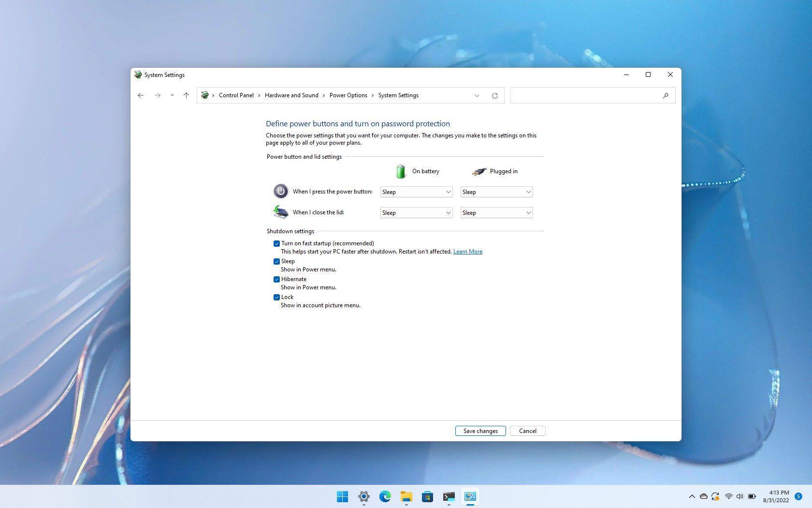
Task: Click the green battery icon above On battery
Action: (401, 171)
